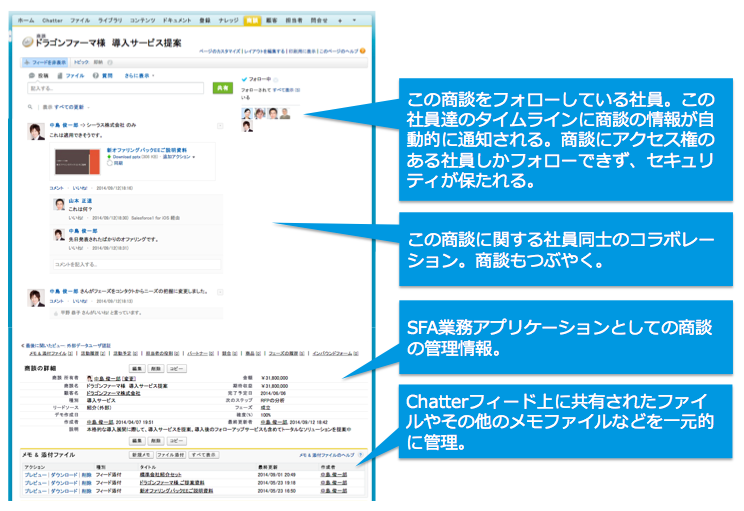This screenshot has width=744, height=511.
Task: Click the レイアウトを編集する link
Action: click(x=265, y=51)
